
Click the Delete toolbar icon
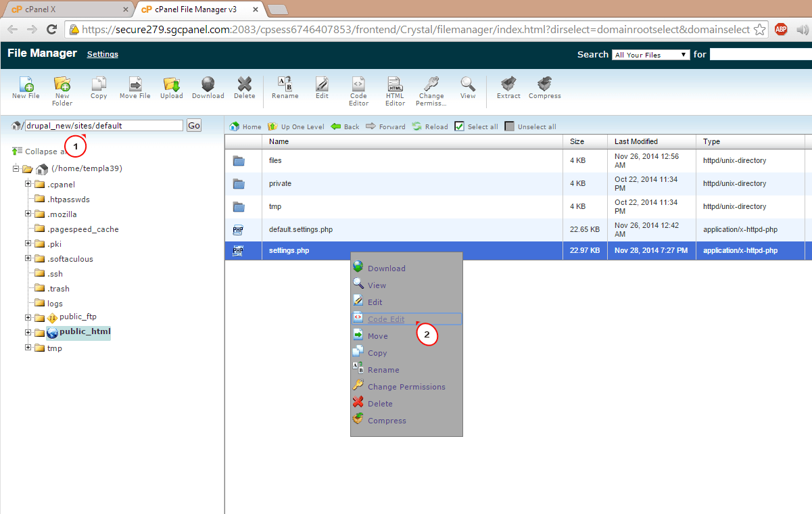[245, 84]
